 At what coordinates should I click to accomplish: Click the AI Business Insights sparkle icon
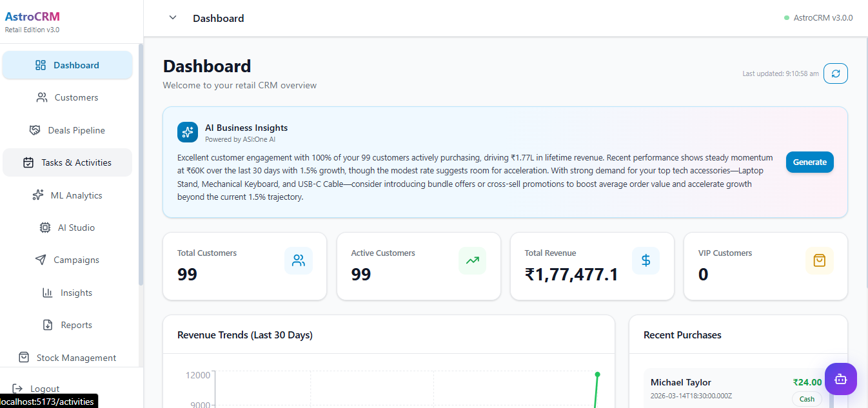(x=188, y=132)
